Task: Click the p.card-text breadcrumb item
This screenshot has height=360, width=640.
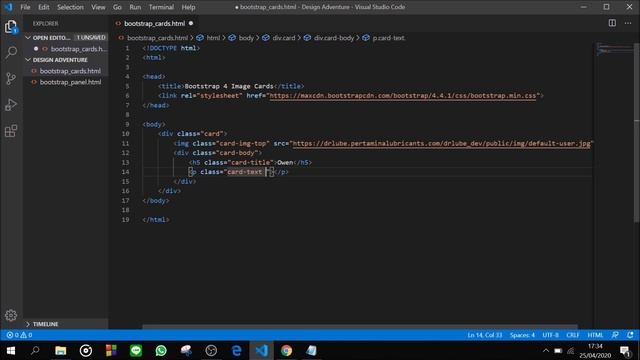Action: pyautogui.click(x=389, y=38)
